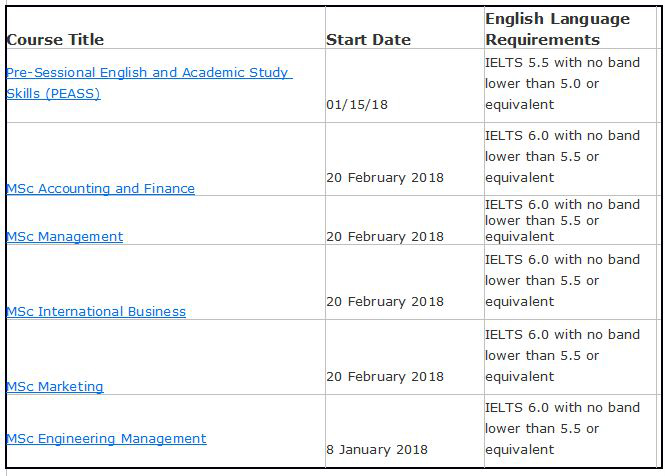Open the MSc Engineering Management link
Image resolution: width=665 pixels, height=476 pixels.
(x=106, y=438)
